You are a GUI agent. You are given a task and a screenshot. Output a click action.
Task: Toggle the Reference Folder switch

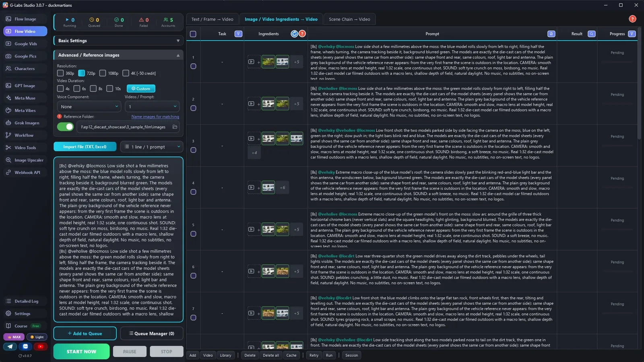pyautogui.click(x=65, y=127)
